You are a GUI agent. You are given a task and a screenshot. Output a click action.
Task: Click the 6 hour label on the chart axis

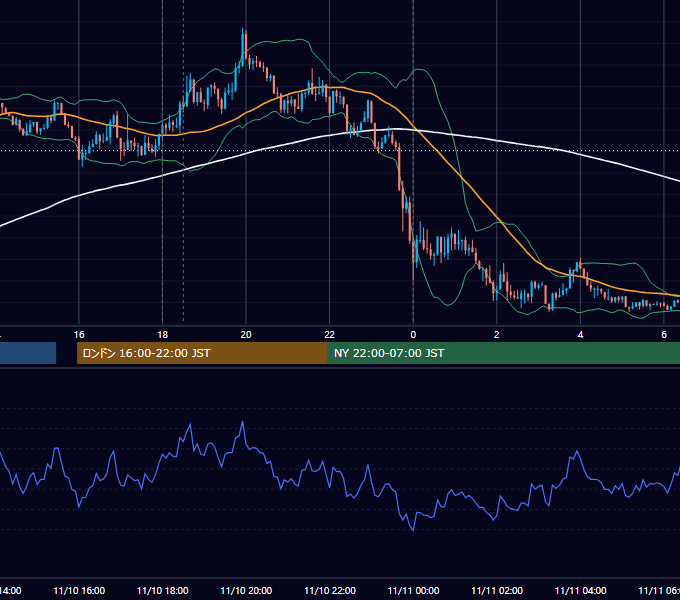click(x=664, y=335)
